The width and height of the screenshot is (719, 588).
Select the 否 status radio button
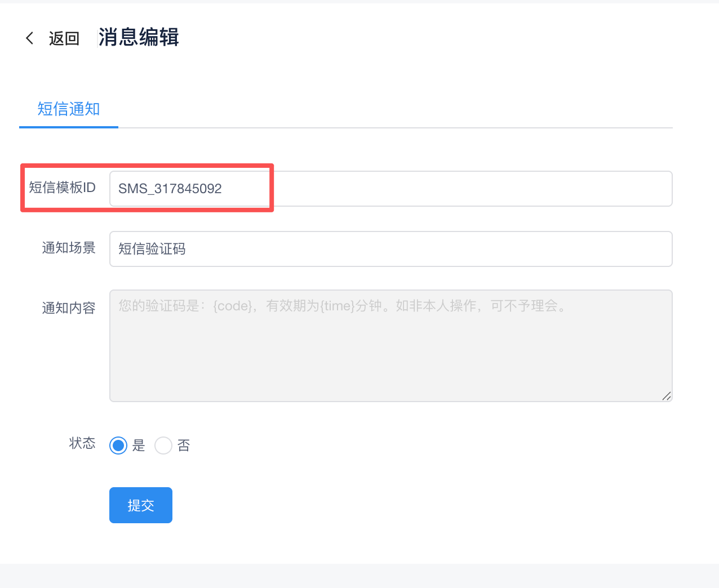163,446
